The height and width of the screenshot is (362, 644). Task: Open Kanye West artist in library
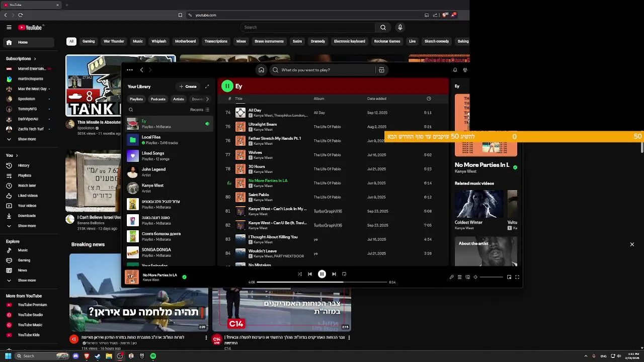pyautogui.click(x=169, y=188)
